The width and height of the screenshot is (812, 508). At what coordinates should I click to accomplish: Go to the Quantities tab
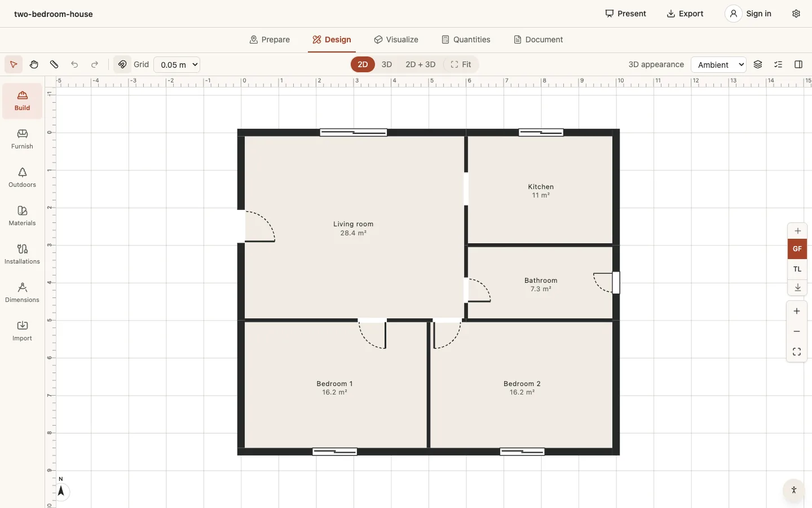point(466,40)
